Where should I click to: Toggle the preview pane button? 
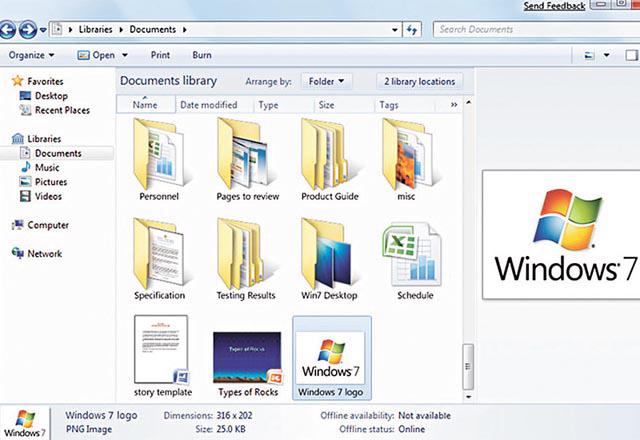coord(632,55)
